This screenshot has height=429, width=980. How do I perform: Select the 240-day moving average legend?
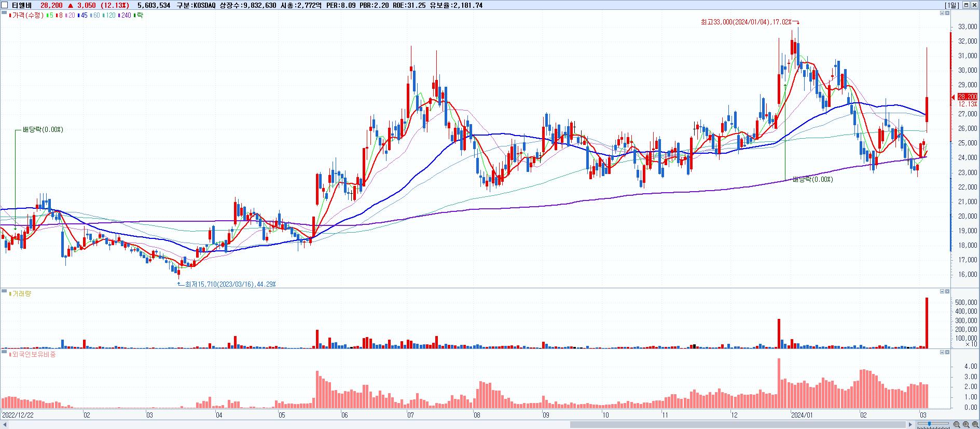[x=125, y=16]
